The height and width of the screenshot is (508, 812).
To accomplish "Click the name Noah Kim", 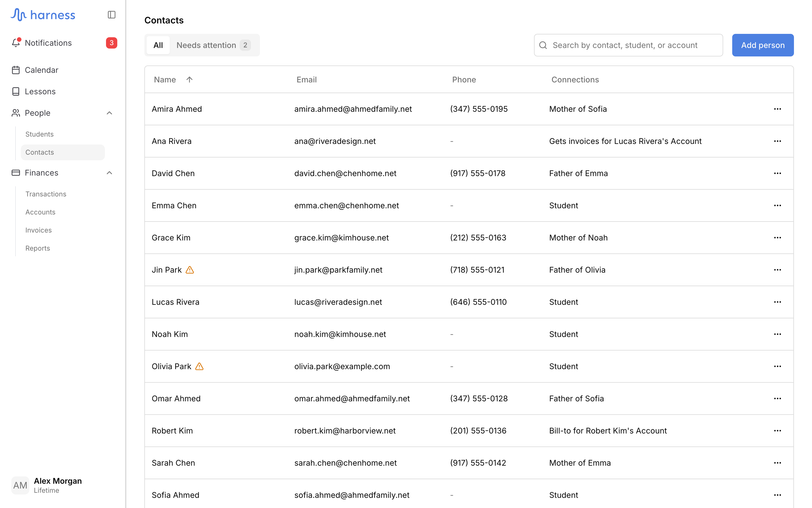I will pyautogui.click(x=170, y=334).
